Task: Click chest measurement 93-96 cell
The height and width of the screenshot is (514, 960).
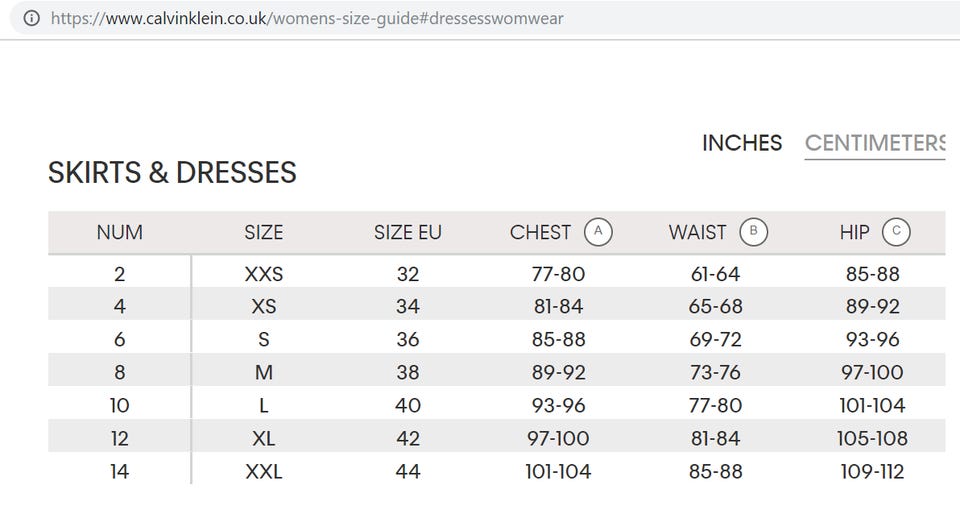Action: [558, 406]
